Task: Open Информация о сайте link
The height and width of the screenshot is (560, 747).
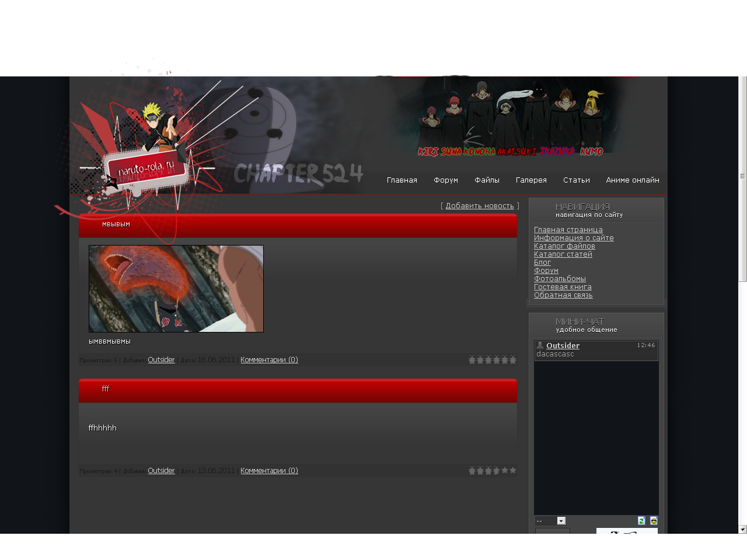Action: pos(574,238)
